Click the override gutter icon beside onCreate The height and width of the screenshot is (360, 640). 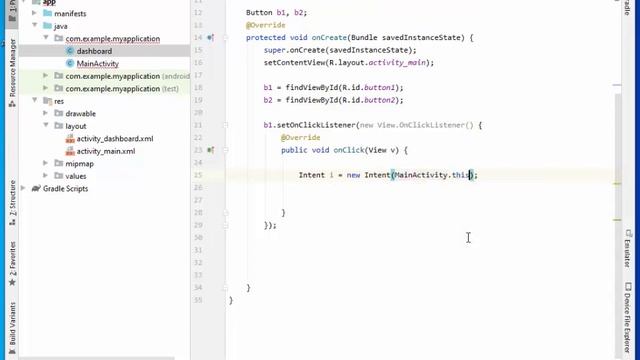click(211, 38)
